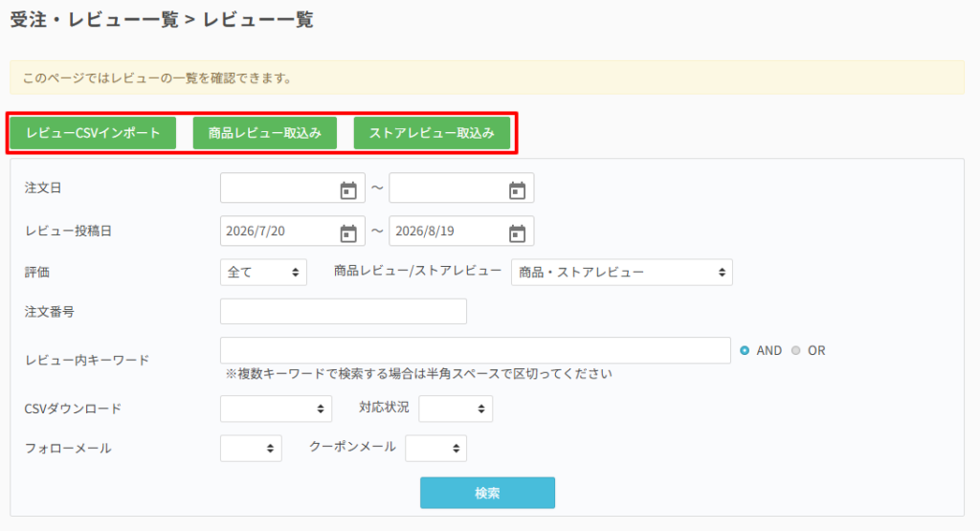Viewport: 980px width, 531px height.
Task: Click the blue 検索 button
Action: point(487,493)
